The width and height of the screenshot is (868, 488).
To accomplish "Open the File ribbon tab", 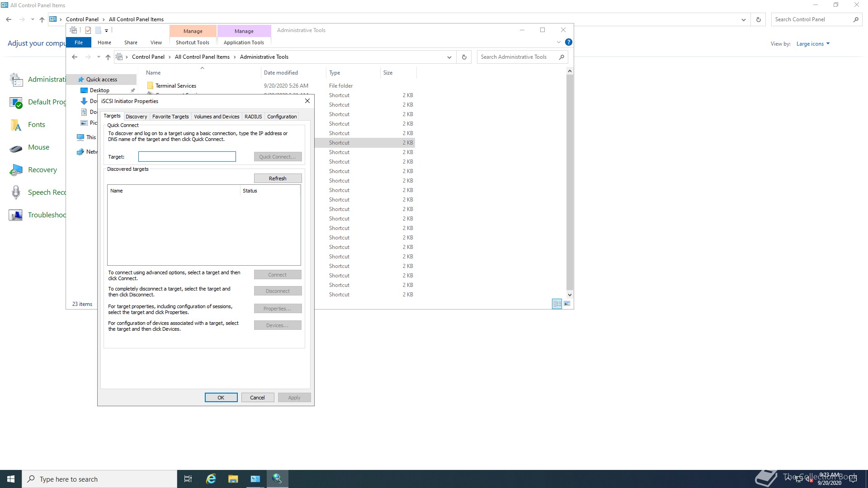I will [x=79, y=42].
